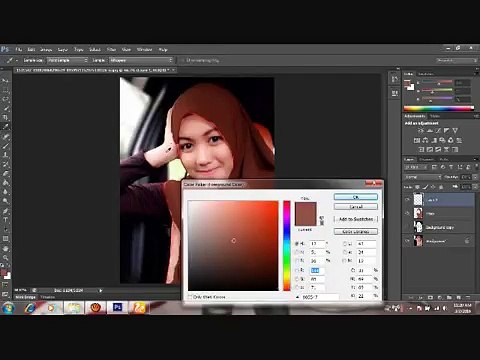Open the layer Fill slider arrow
Screen dimensions: 480x360
click(x=474, y=187)
